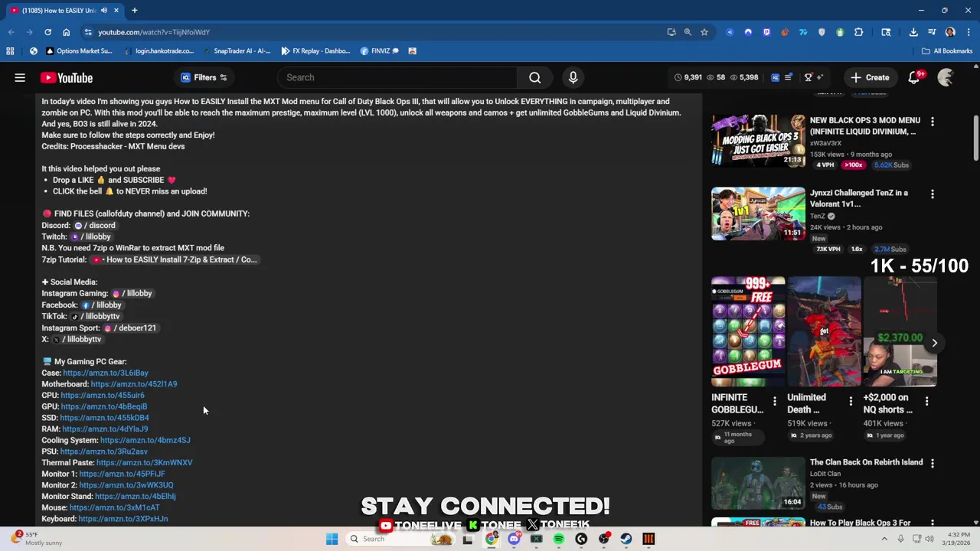Image resolution: width=980 pixels, height=551 pixels.
Task: Go to the YouTube home logo
Action: pyautogui.click(x=67, y=77)
